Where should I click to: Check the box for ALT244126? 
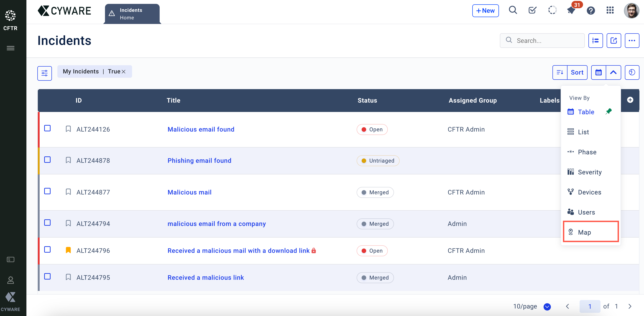(x=47, y=128)
